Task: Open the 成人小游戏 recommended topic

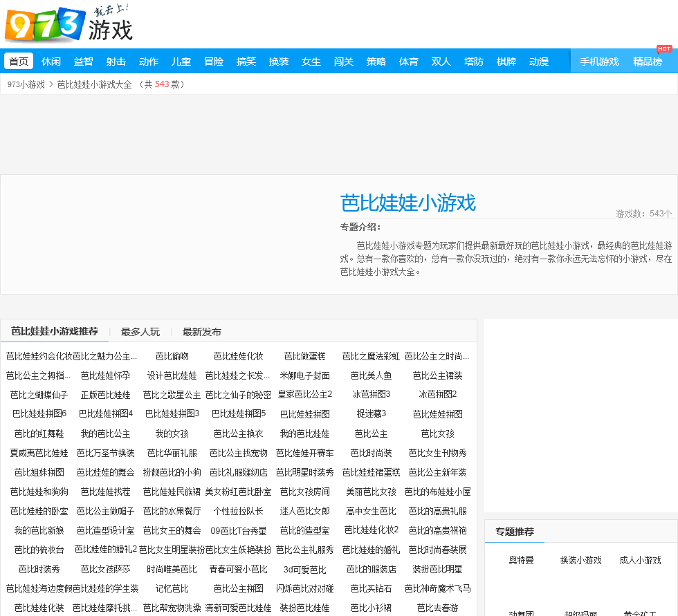Action: coord(640,560)
